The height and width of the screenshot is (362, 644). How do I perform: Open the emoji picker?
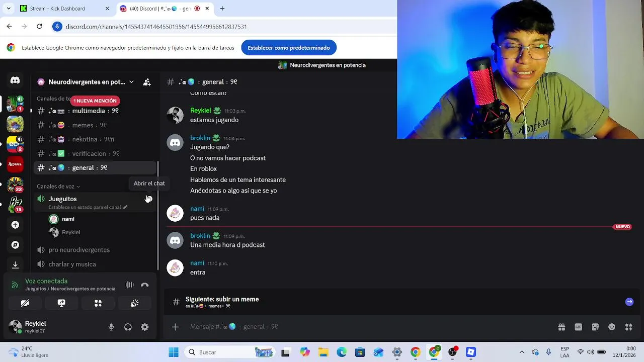point(612,327)
